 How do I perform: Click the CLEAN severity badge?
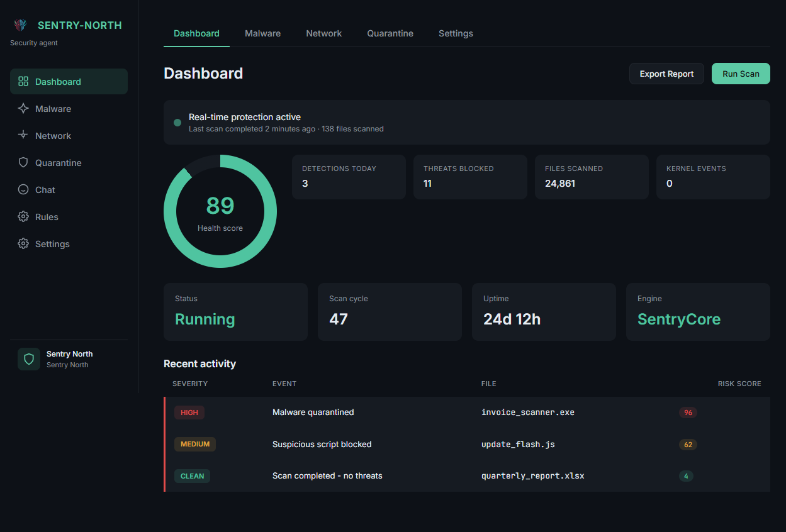tap(192, 476)
